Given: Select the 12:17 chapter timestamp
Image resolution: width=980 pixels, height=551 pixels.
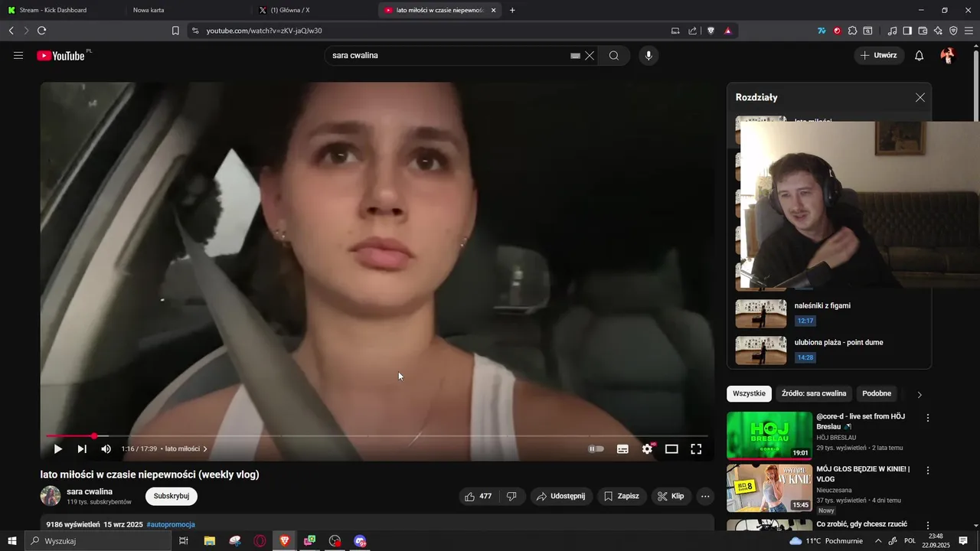Looking at the screenshot, I should (x=805, y=321).
